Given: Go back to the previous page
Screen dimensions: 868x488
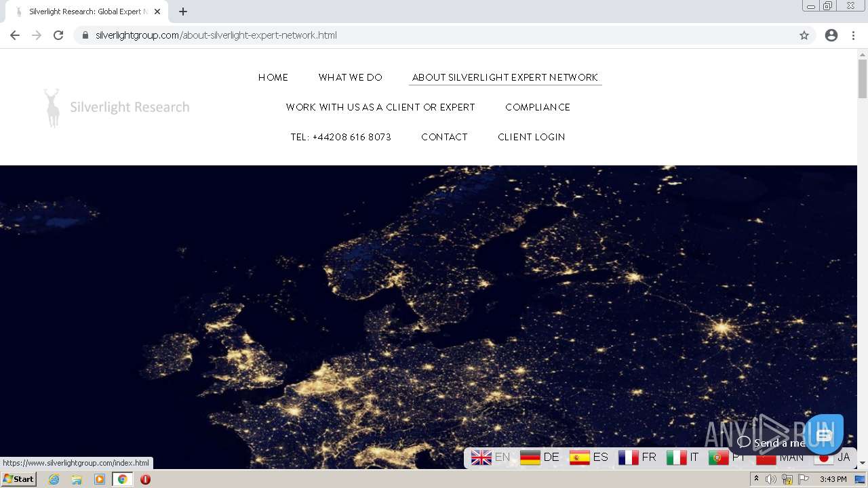Looking at the screenshot, I should [15, 35].
